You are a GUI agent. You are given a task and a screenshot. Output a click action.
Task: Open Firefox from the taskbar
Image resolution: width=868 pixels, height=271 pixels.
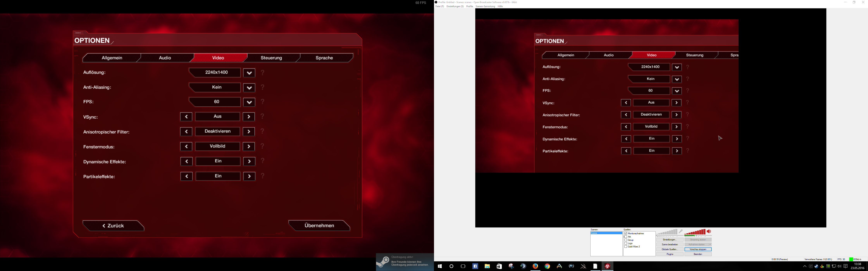pyautogui.click(x=535, y=266)
